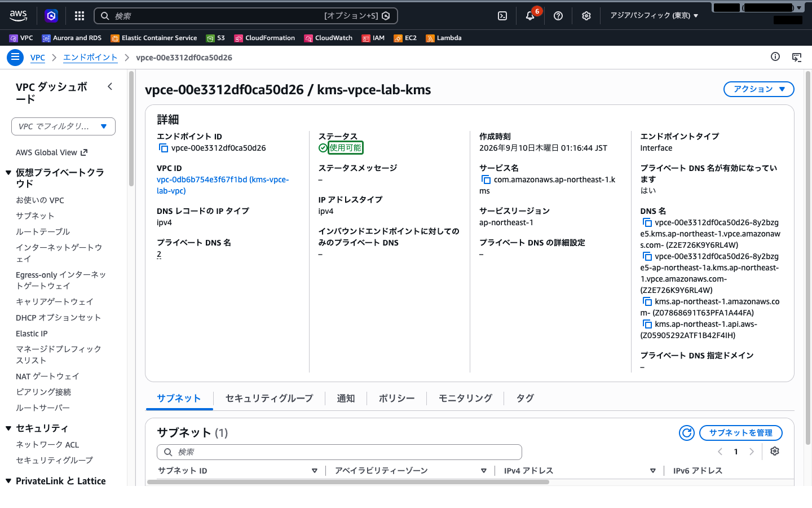Open NAT ゲートウェイ in sidebar
This screenshot has height=508, width=812.
47,376
